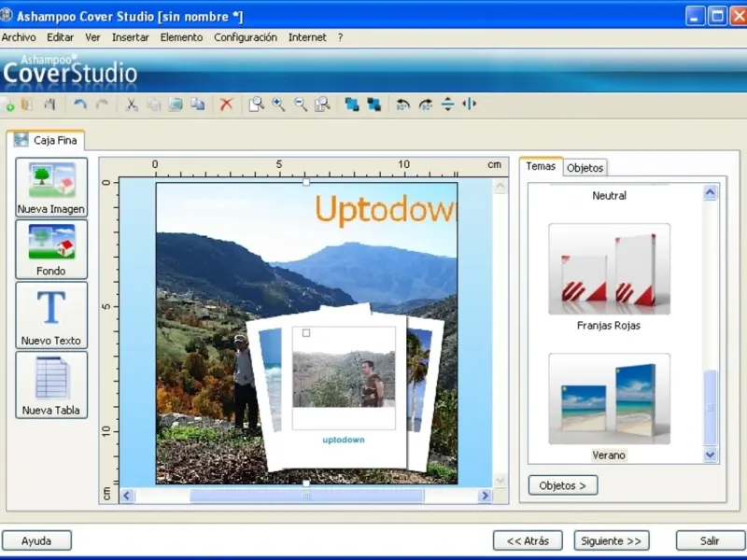Continue with the Siguiente >> button
747x560 pixels.
tap(612, 541)
